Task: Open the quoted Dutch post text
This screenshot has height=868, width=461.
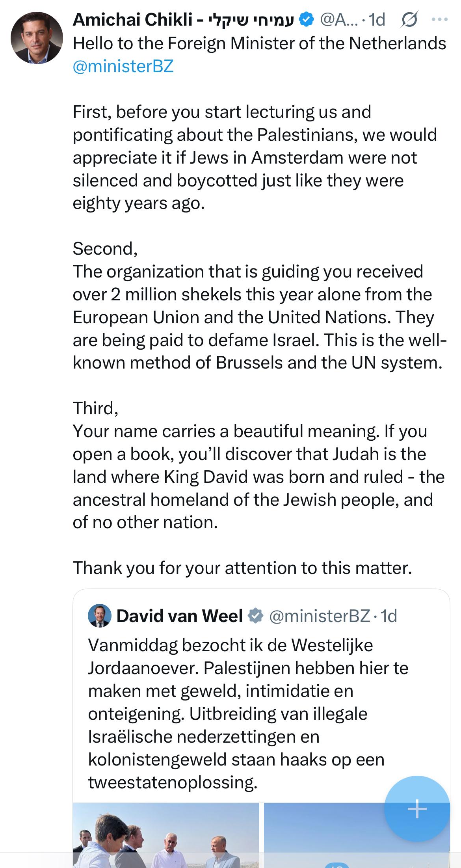Action: click(236, 713)
